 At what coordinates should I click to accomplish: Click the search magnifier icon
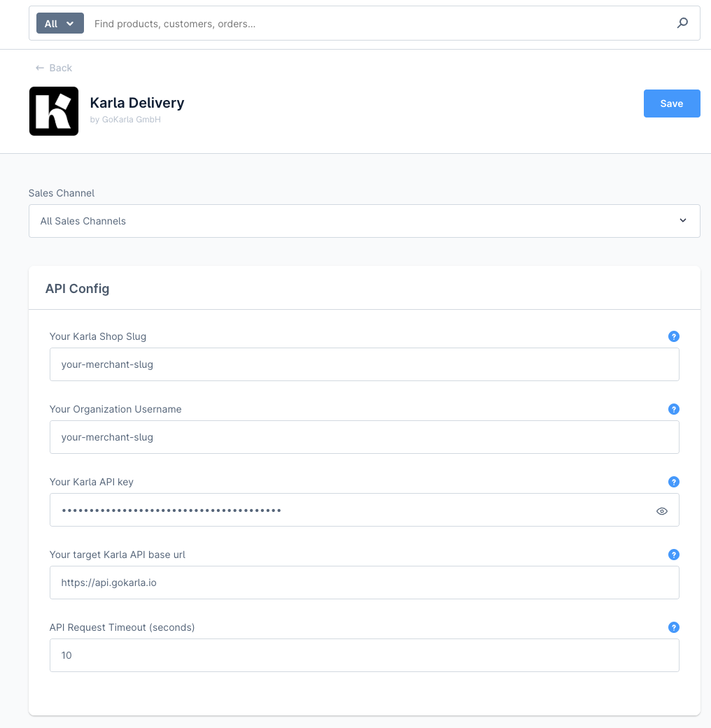click(x=682, y=22)
